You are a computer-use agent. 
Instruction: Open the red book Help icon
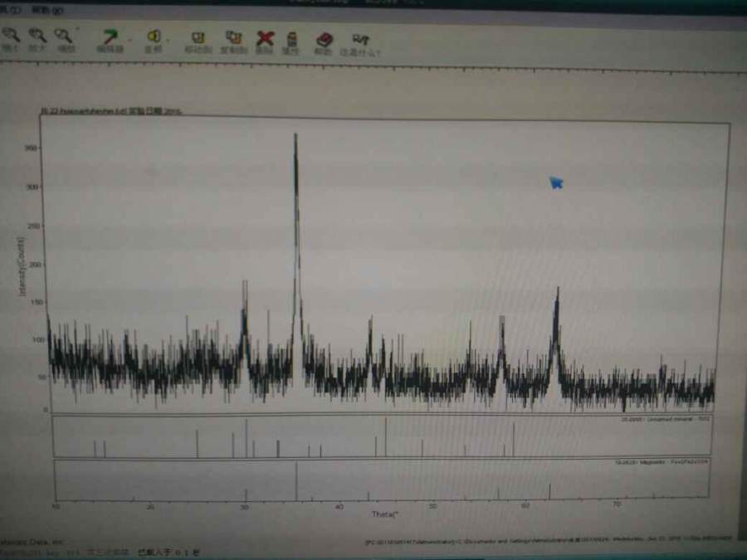click(x=324, y=40)
